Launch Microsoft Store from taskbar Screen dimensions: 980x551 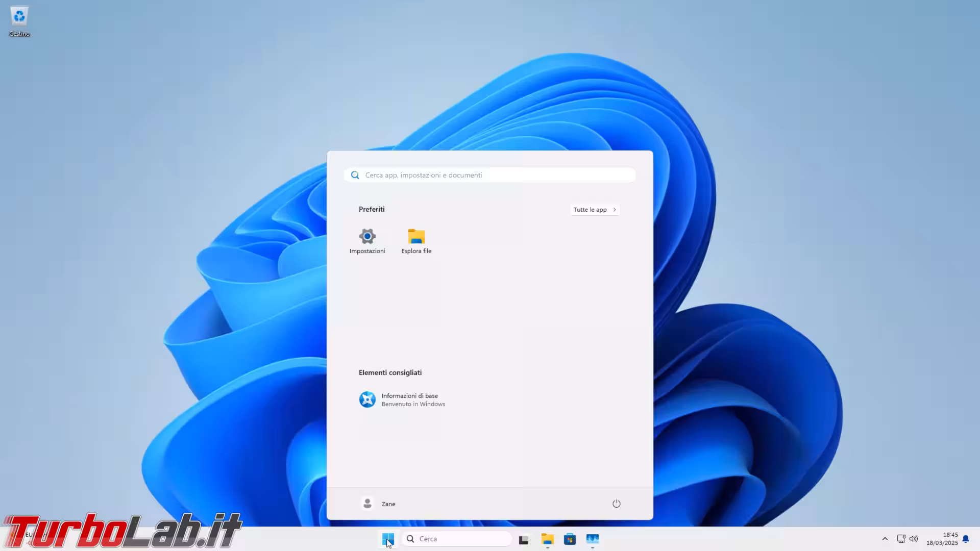570,539
